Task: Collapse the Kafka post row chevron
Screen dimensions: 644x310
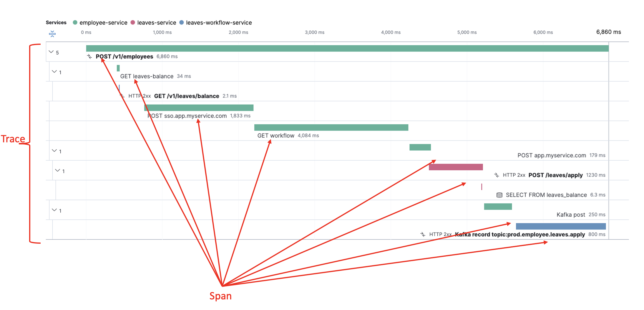Action: (54, 210)
